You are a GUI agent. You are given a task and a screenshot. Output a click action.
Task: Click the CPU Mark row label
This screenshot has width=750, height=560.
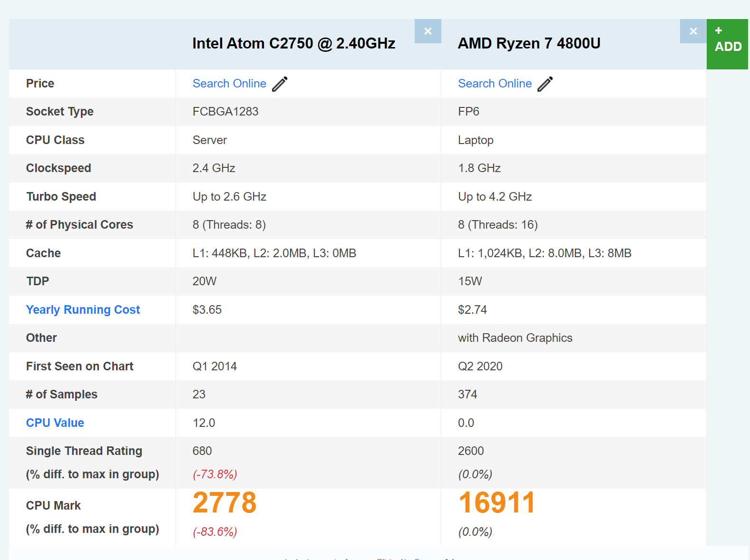tap(53, 506)
